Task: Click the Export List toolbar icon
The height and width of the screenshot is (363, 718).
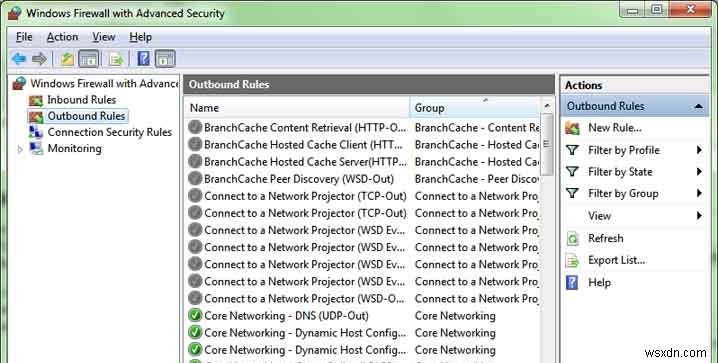Action: [117, 59]
